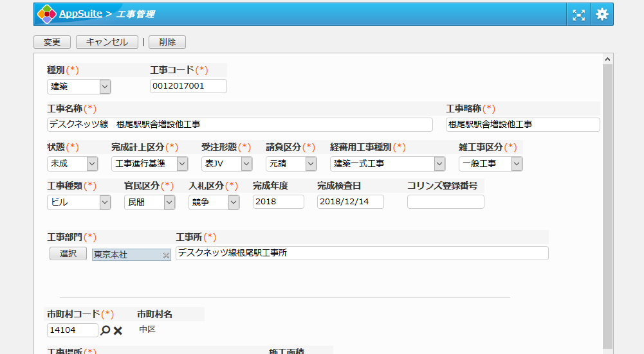Clear 市町村コード with the X icon
Viewport: 644px width, 354px height.
click(x=118, y=330)
